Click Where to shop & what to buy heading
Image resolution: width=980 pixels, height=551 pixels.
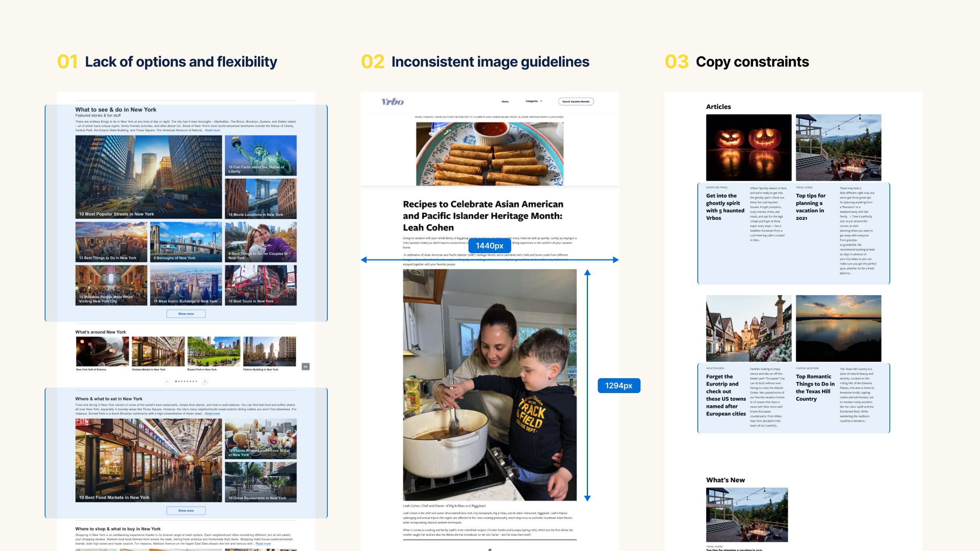[x=118, y=529]
